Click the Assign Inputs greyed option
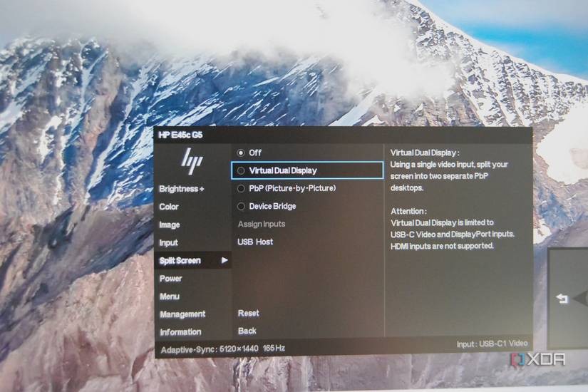This screenshot has height=392, width=588. (x=262, y=224)
